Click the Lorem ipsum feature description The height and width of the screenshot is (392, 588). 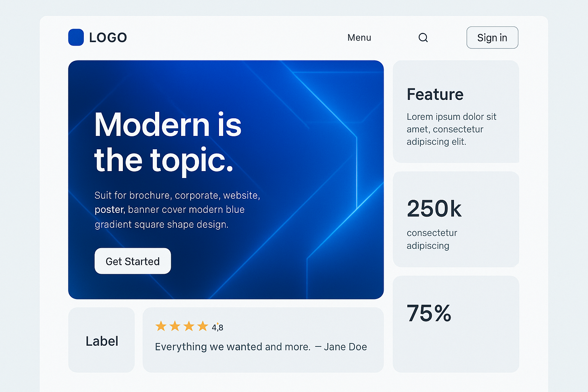click(451, 129)
